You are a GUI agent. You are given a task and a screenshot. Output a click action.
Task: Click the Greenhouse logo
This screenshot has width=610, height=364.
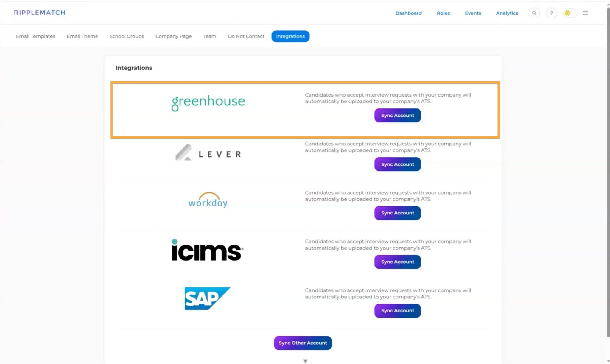pos(208,103)
